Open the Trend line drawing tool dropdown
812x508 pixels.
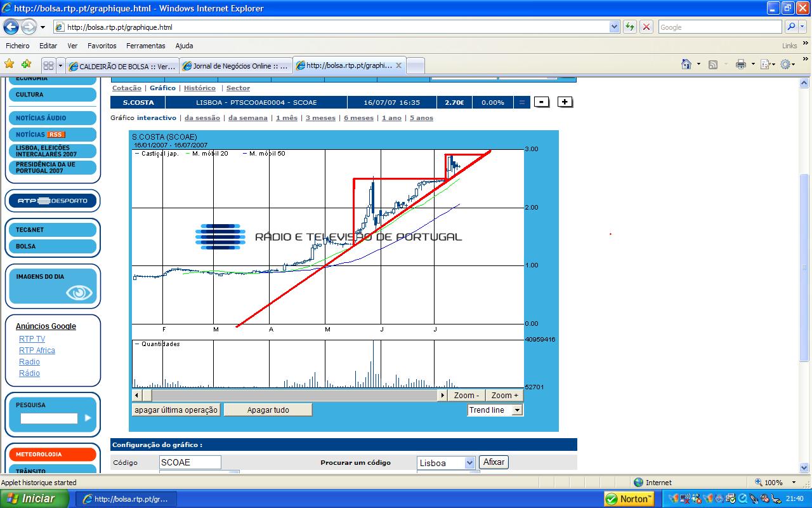coord(517,410)
